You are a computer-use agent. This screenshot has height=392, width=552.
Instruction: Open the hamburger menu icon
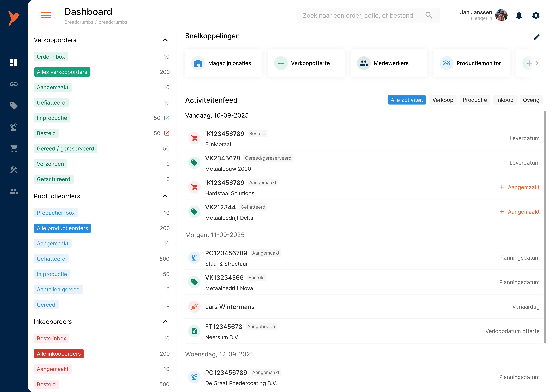[x=46, y=15]
